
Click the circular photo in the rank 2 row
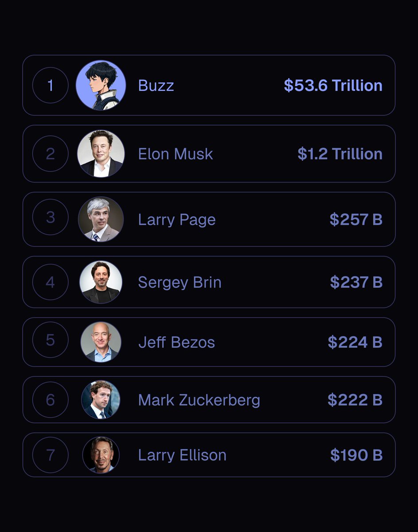coord(101,153)
